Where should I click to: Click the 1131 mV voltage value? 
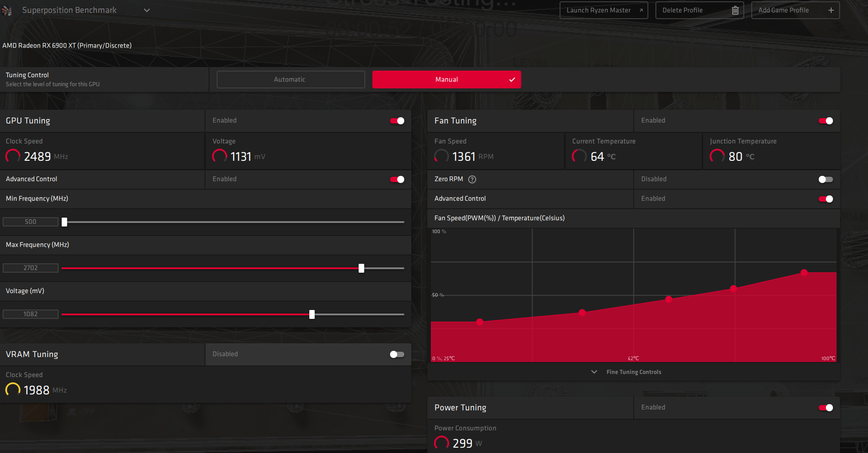coord(248,156)
